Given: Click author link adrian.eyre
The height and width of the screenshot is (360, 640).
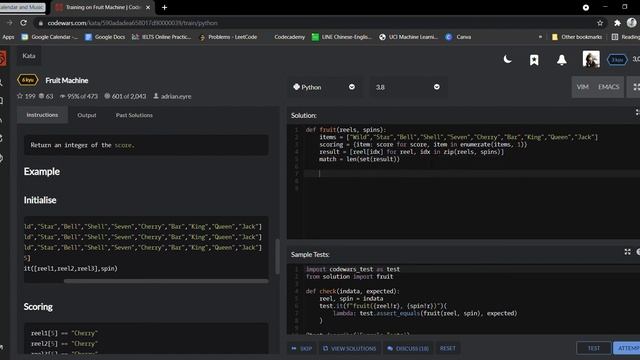Looking at the screenshot, I should click(172, 96).
